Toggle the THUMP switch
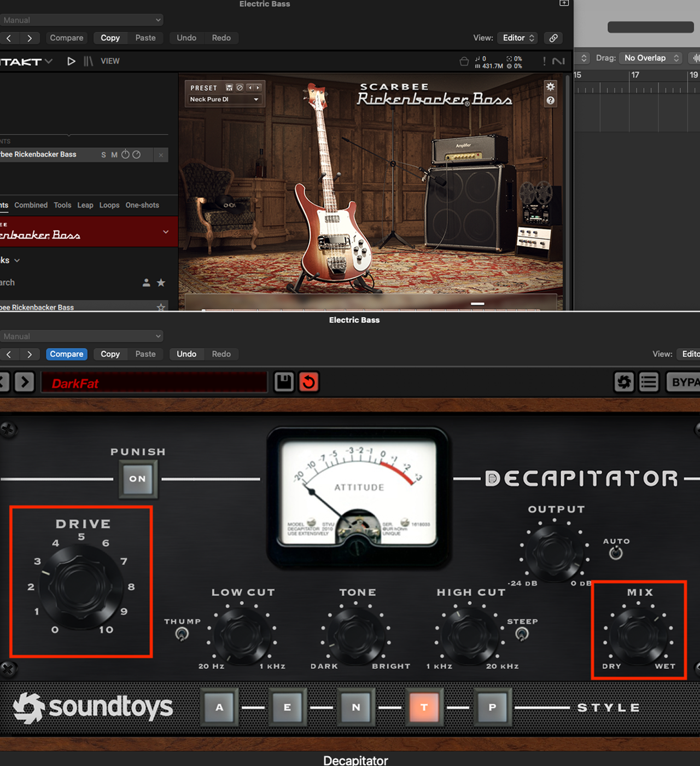 pyautogui.click(x=182, y=634)
